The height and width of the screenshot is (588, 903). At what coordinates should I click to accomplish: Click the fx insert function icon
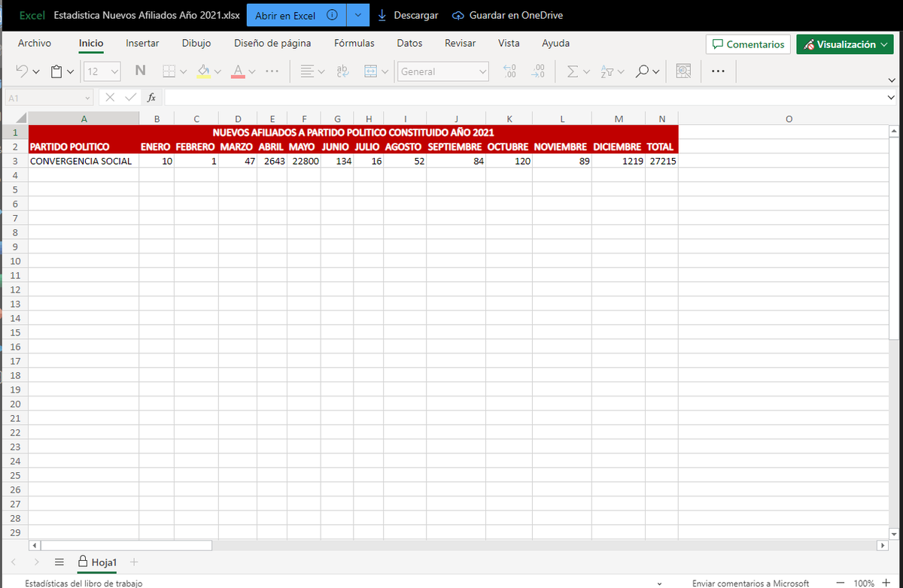pos(151,98)
